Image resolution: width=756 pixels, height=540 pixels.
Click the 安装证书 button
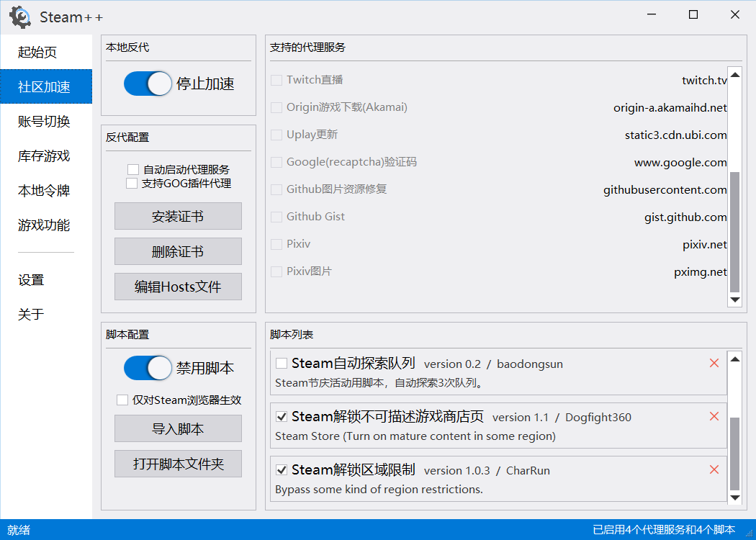pyautogui.click(x=178, y=216)
